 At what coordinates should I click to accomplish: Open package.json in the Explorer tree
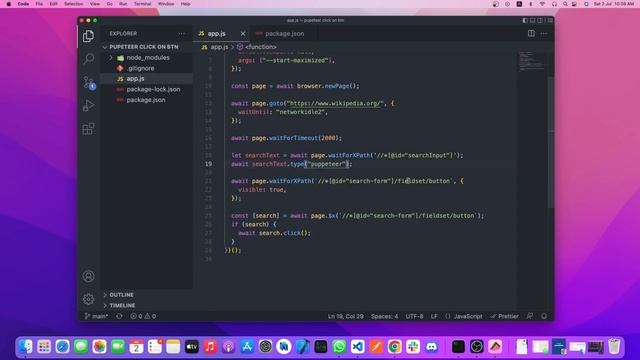point(146,100)
